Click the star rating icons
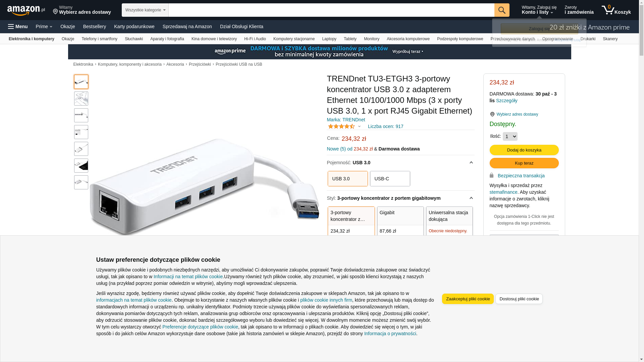This screenshot has height=362, width=644. coord(341,126)
